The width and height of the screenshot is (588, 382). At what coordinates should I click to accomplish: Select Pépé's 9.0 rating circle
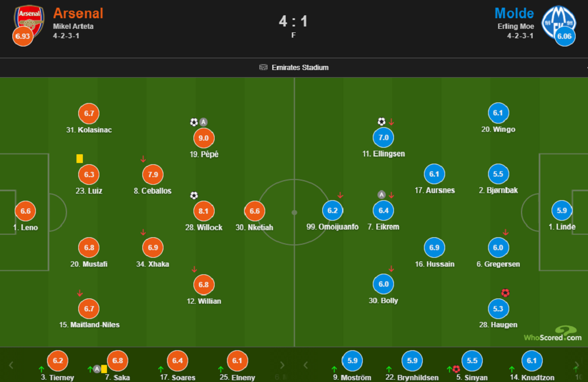point(204,138)
